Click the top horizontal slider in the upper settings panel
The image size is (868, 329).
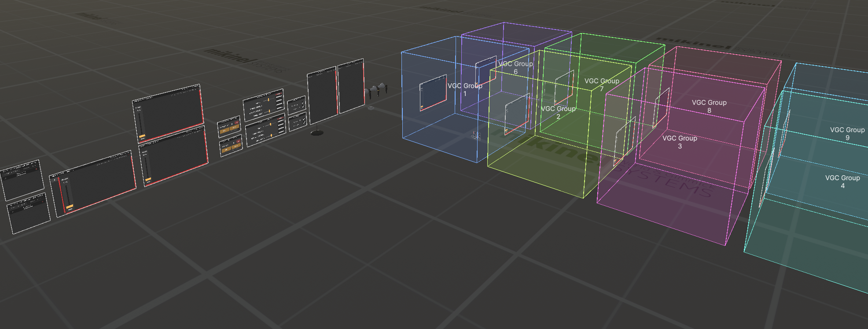click(x=269, y=100)
